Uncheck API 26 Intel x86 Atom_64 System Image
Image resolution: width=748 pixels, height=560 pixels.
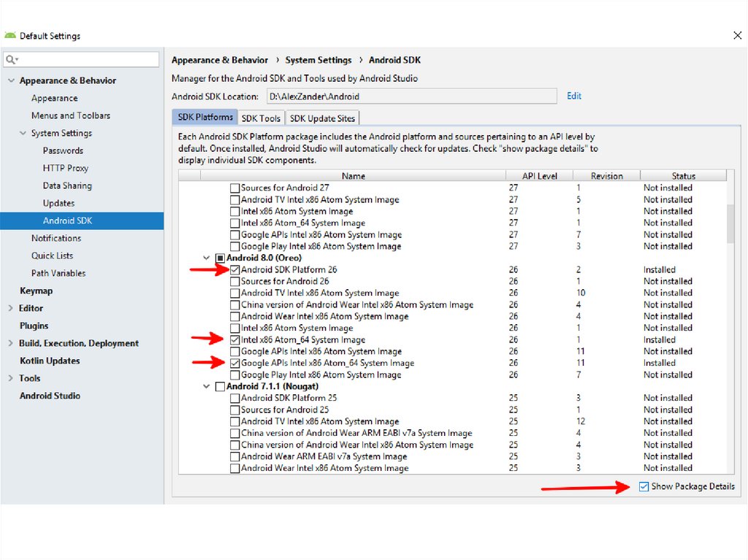pyautogui.click(x=234, y=340)
